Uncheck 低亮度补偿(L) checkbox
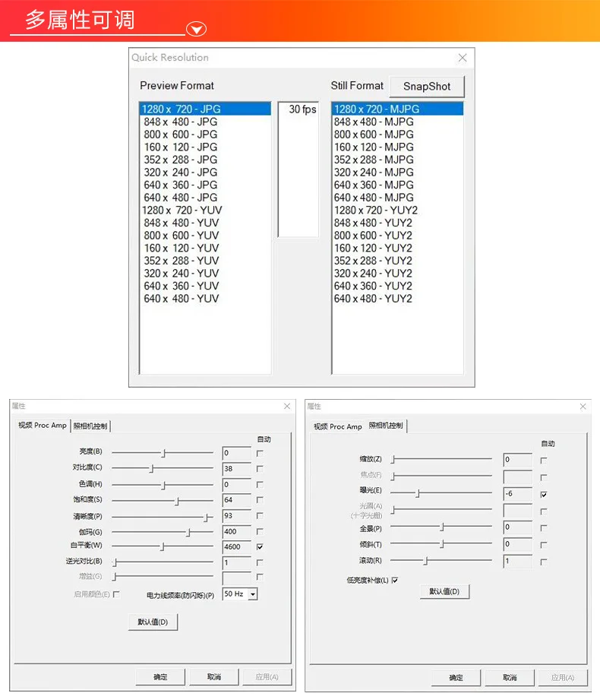This screenshot has width=600, height=700. pyautogui.click(x=395, y=580)
